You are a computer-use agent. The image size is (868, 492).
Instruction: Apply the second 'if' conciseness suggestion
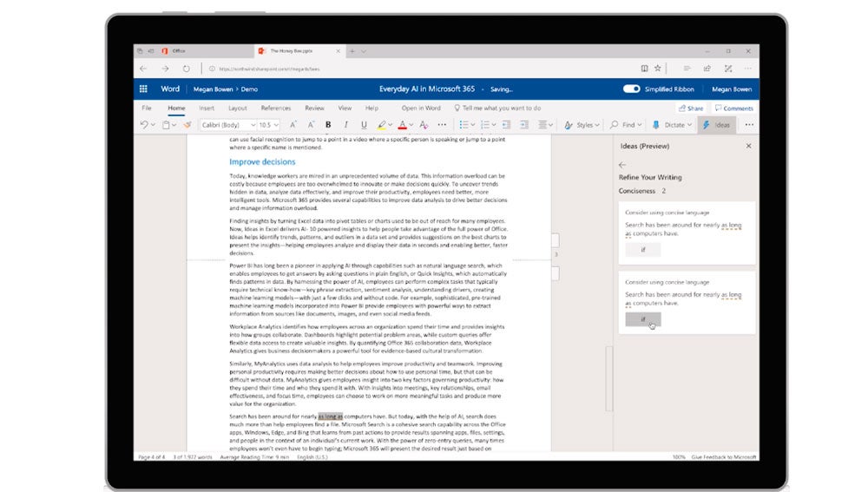[x=643, y=319]
